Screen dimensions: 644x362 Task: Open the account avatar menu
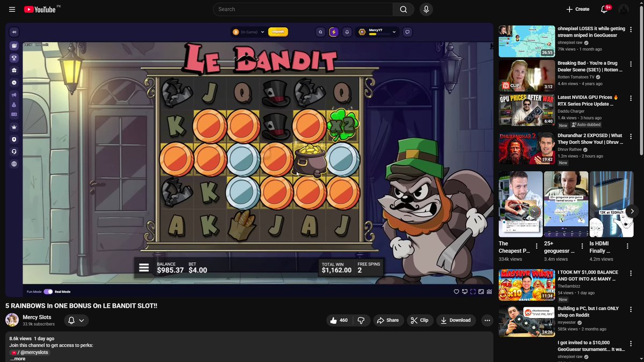coord(624,9)
